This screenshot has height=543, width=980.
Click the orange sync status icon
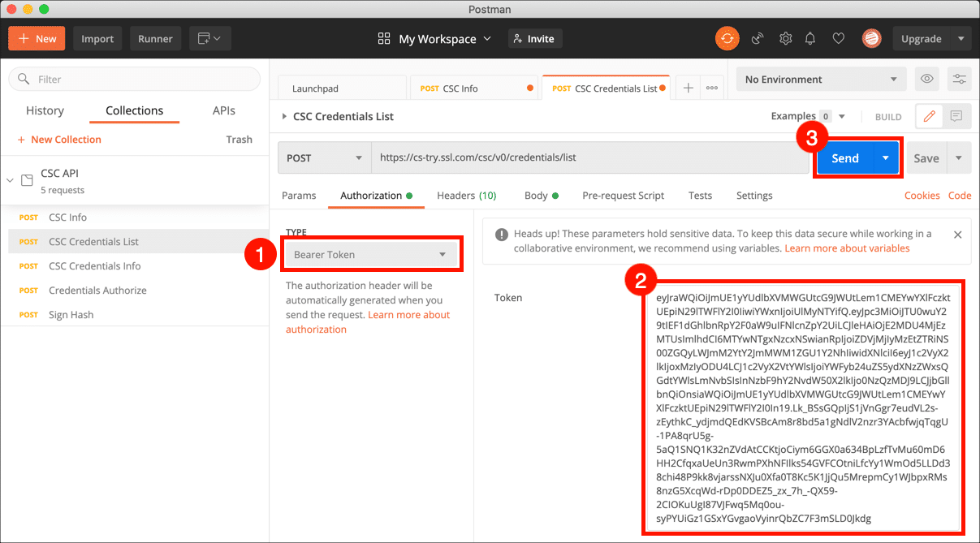[727, 38]
